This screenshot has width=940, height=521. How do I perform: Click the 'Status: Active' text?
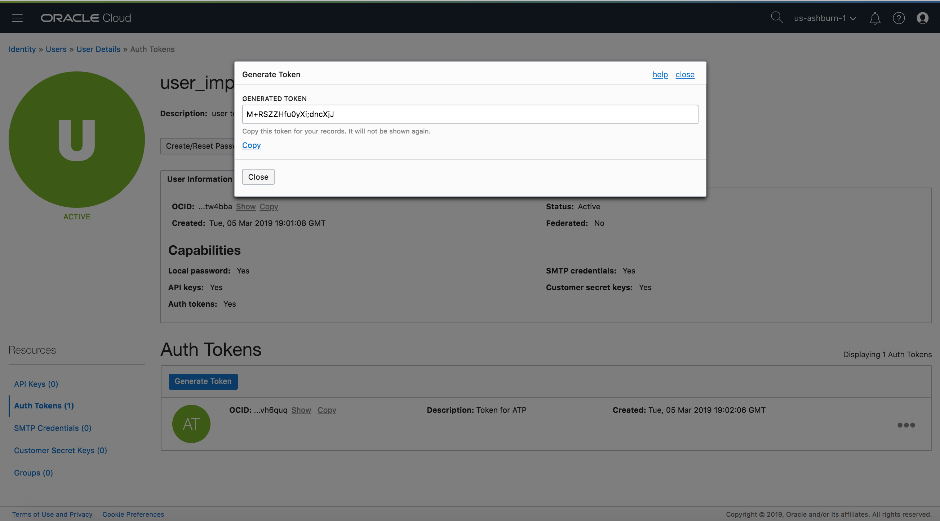coord(573,206)
